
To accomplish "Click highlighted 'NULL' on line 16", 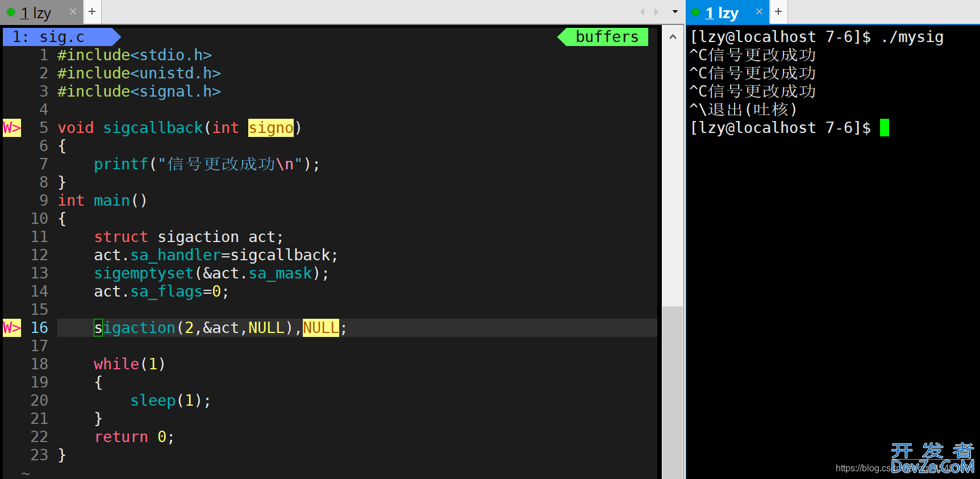I will point(321,328).
